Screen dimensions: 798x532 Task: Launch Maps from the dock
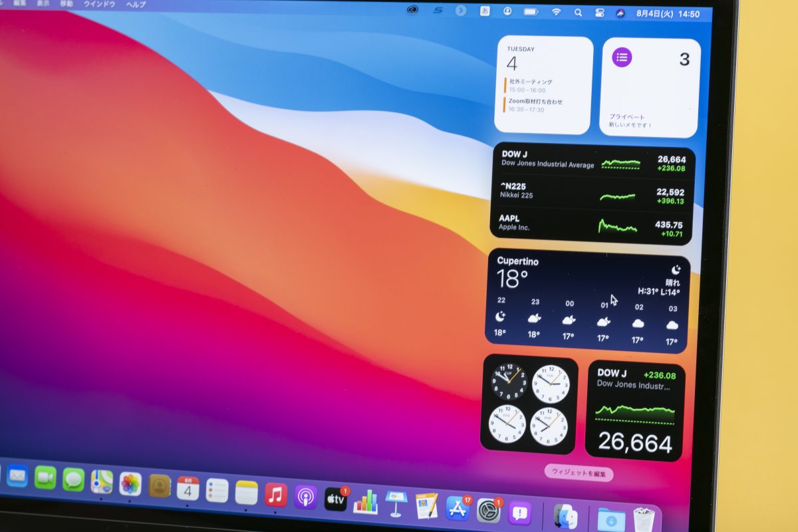pos(102,481)
